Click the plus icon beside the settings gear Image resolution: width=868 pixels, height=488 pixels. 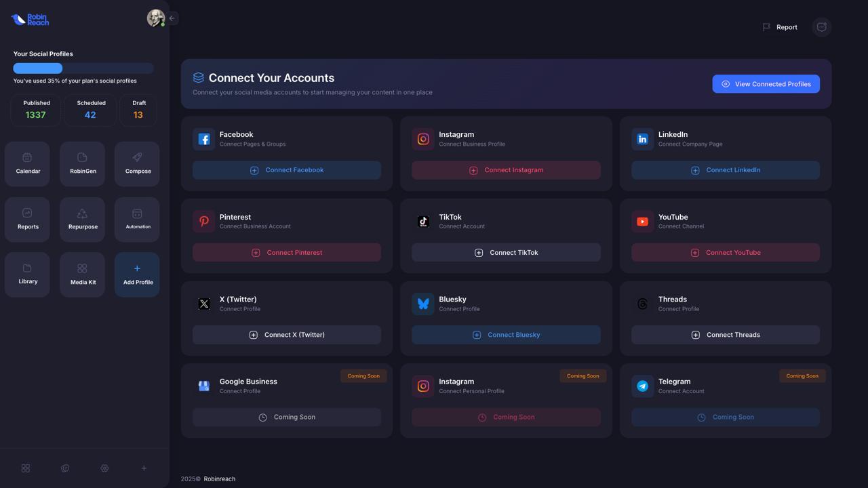tap(144, 468)
